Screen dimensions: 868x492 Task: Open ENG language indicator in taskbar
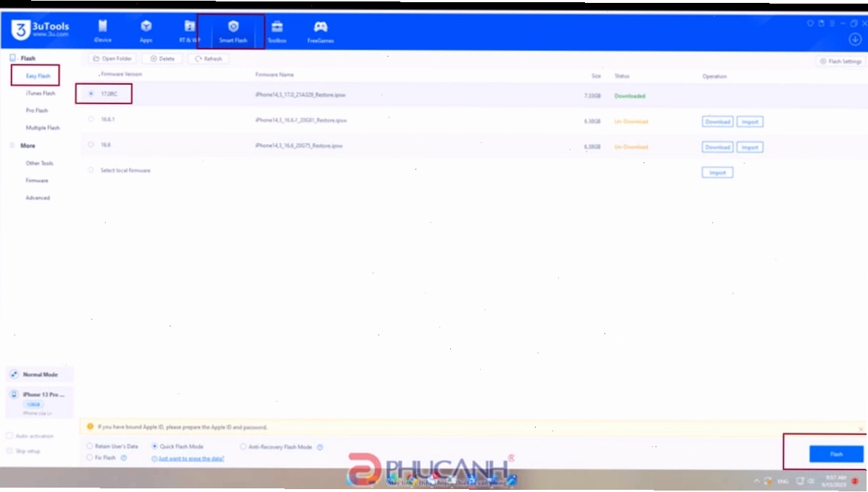click(783, 481)
